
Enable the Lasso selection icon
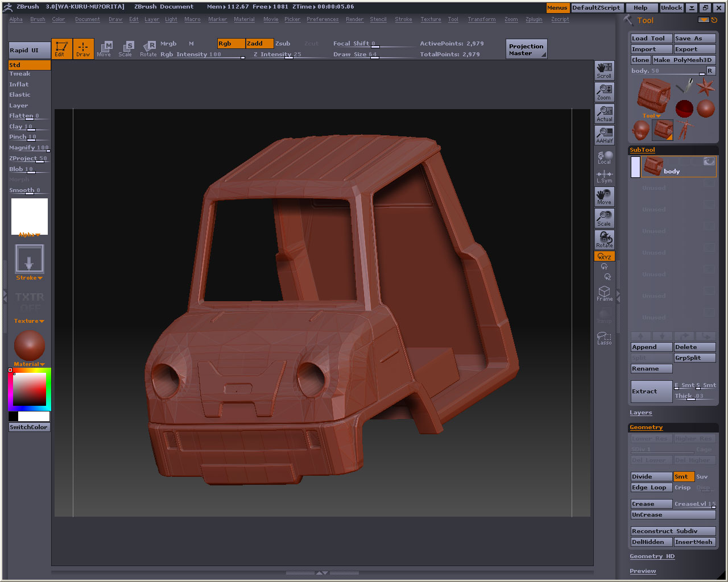[x=604, y=338]
